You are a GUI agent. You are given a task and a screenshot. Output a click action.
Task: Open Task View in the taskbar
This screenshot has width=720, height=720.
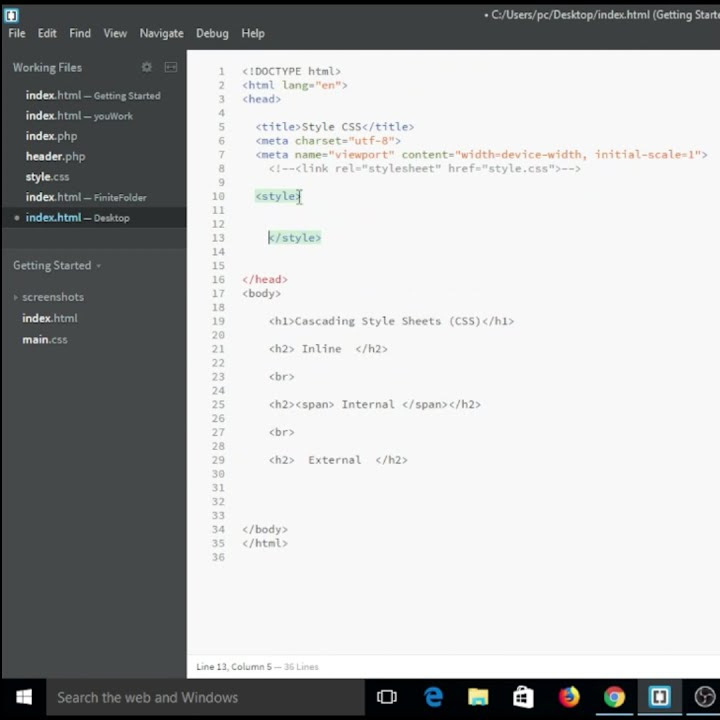(x=387, y=697)
